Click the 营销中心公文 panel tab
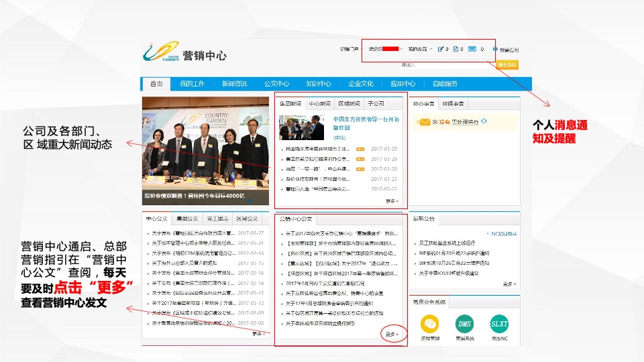This screenshot has width=644, height=362. coord(296,219)
